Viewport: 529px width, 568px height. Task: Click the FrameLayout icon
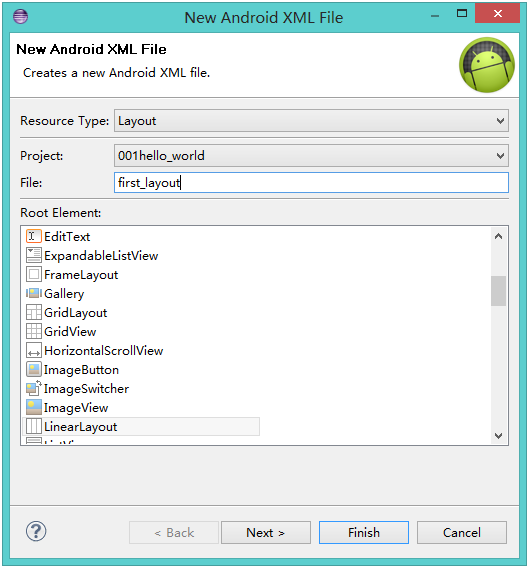click(34, 275)
